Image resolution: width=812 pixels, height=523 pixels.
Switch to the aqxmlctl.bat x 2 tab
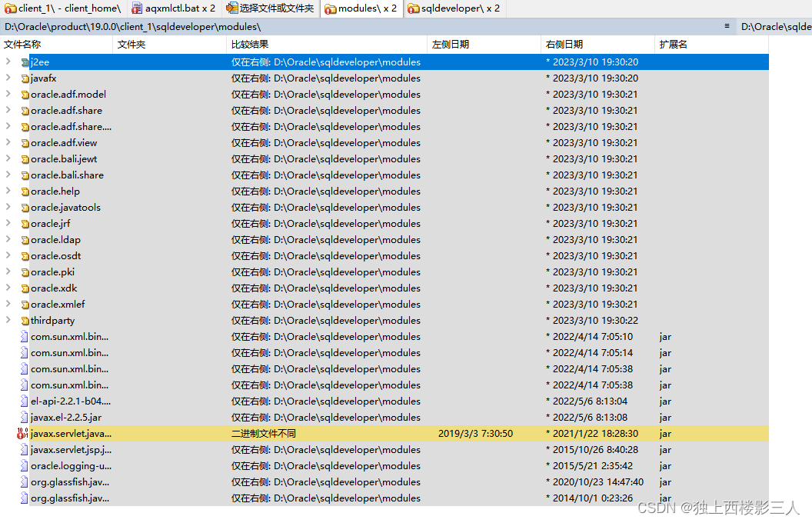point(174,8)
